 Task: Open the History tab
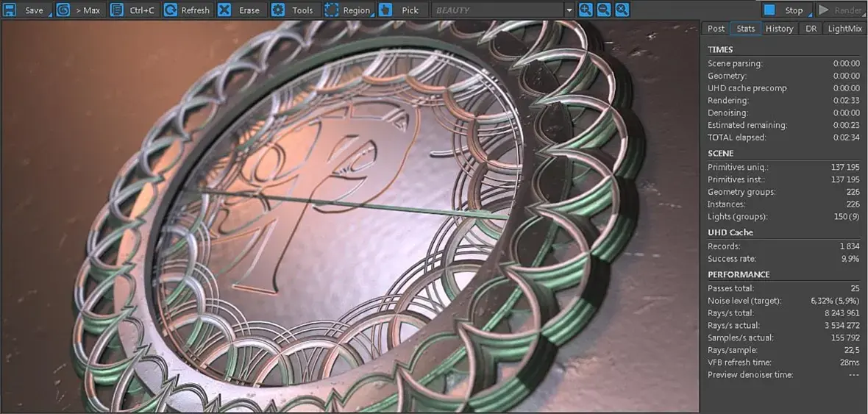point(780,28)
